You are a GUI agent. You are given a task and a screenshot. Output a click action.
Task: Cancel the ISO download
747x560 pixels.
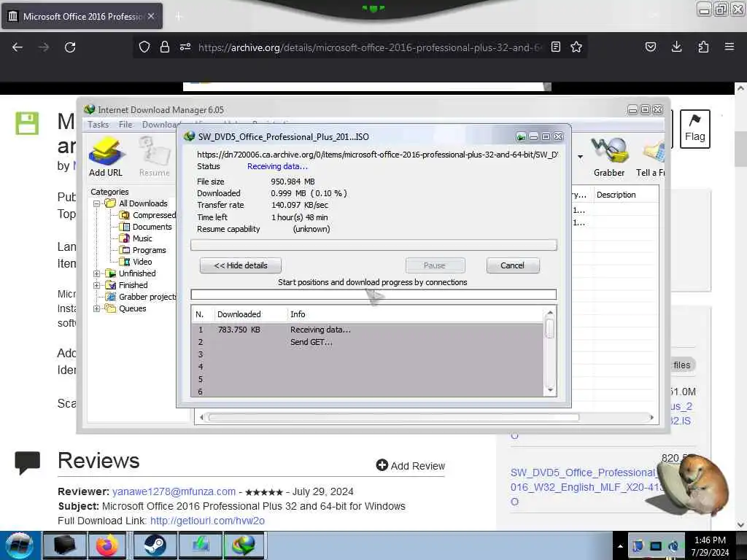point(513,265)
